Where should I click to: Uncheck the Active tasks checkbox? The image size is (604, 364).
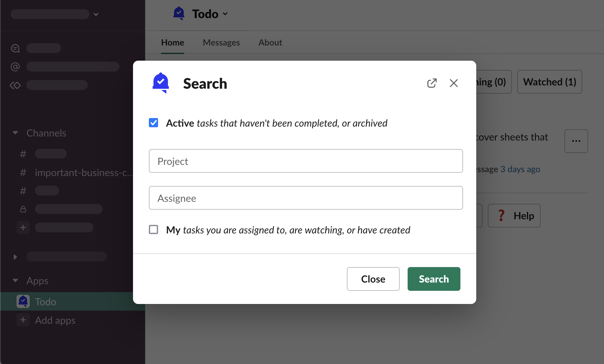point(153,123)
